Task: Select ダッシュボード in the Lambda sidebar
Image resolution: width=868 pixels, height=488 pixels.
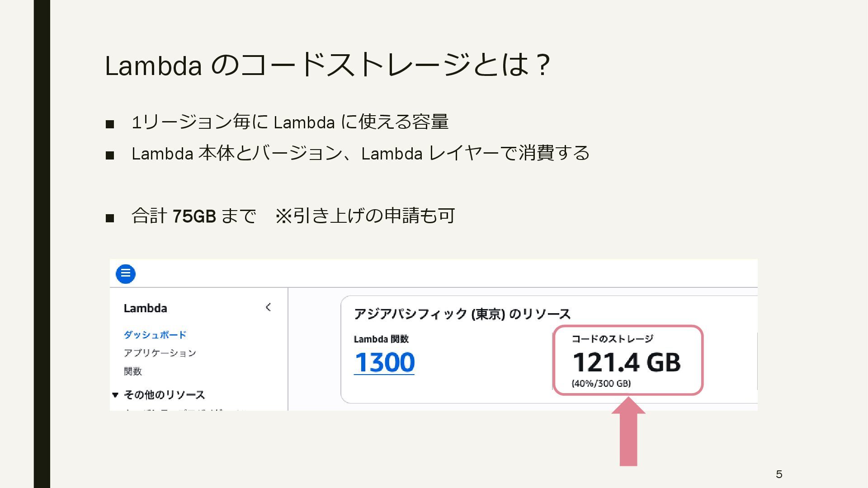Action: 155,335
